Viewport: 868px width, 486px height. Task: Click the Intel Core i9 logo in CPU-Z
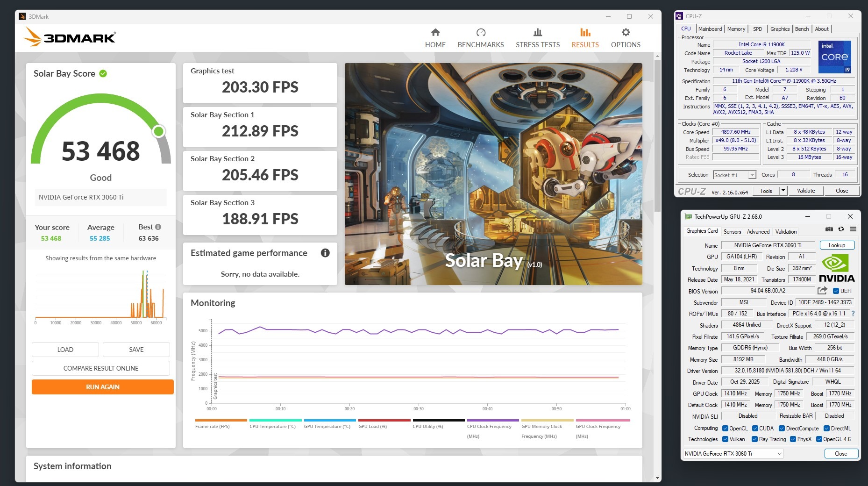(834, 57)
